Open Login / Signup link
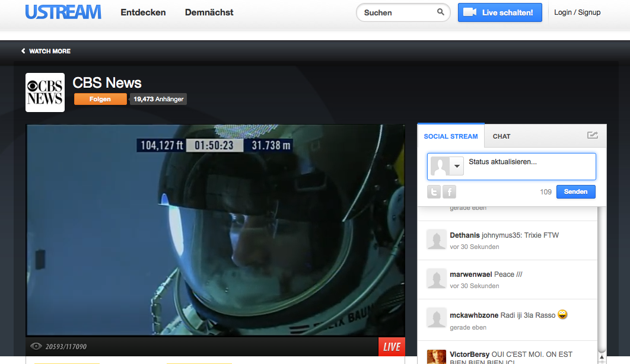Screen dimensions: 630x364 pyautogui.click(x=577, y=12)
